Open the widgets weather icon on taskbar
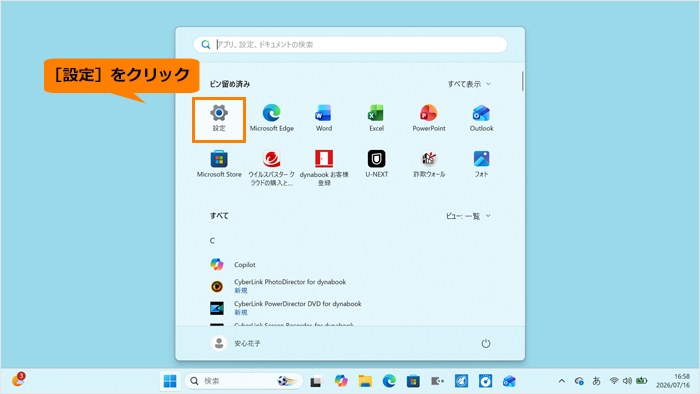The image size is (700, 394). coord(18,380)
